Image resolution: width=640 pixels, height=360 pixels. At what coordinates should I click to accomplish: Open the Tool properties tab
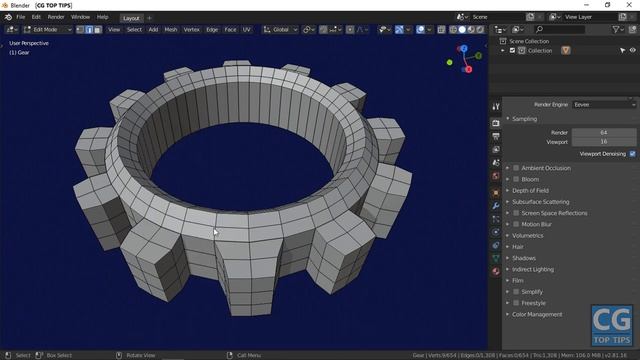click(496, 107)
